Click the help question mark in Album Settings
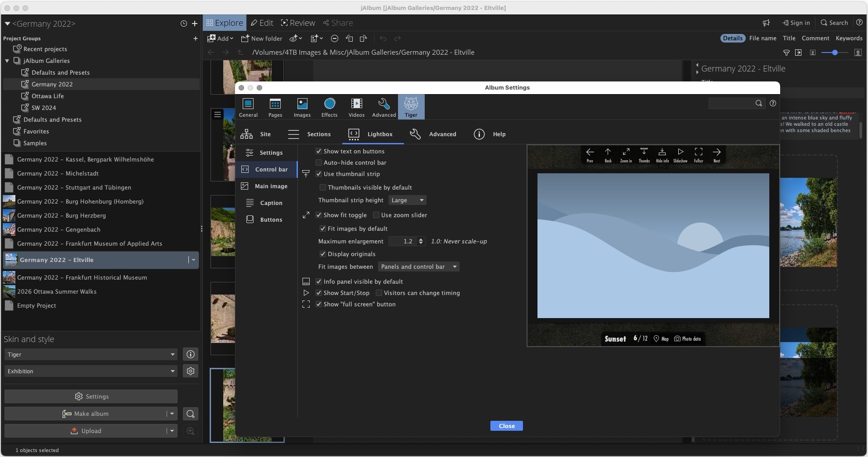The width and height of the screenshot is (868, 457). coord(773,103)
